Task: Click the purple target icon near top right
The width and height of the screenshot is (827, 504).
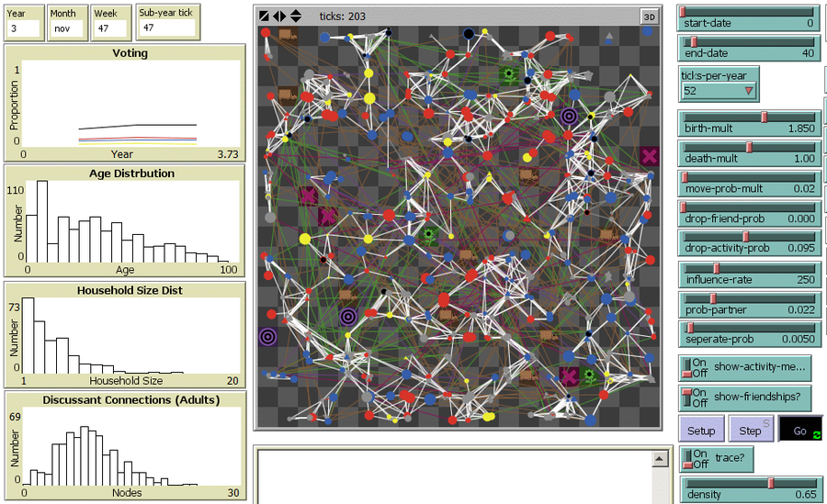Action: [x=569, y=117]
